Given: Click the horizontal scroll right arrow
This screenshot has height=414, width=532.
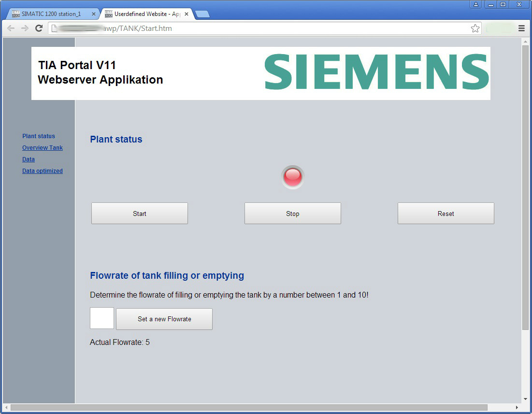Looking at the screenshot, I should (x=517, y=407).
